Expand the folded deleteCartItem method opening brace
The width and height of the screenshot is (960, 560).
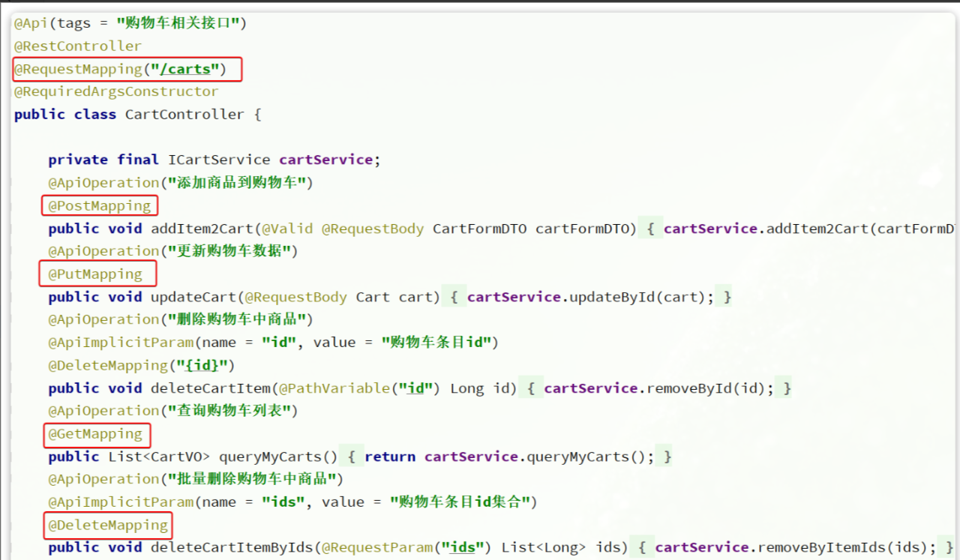tap(531, 388)
